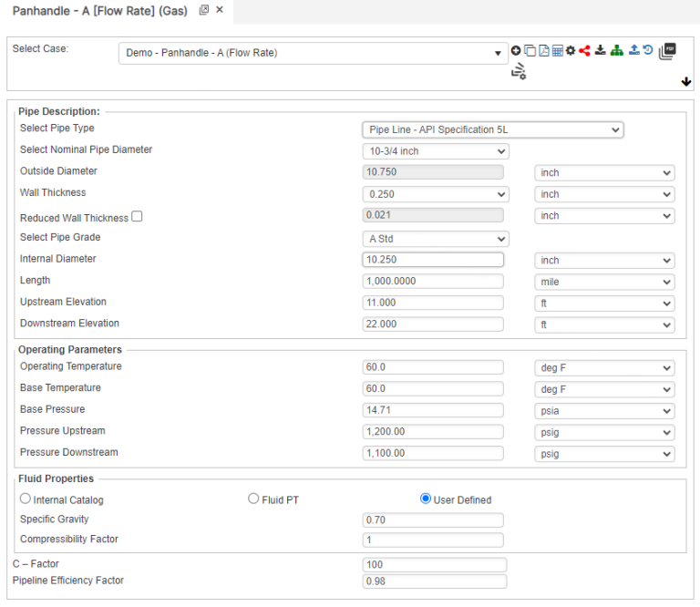
Task: Change the Downstream Elevation unit dropdown
Action: coord(604,324)
